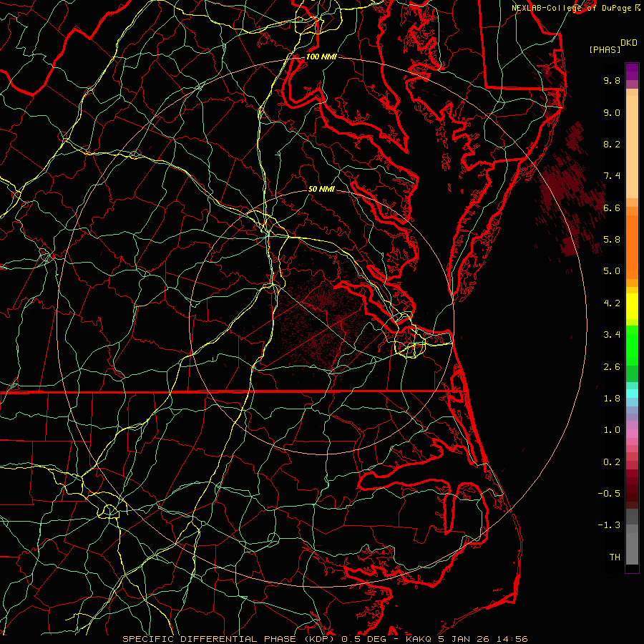Image resolution: width=644 pixels, height=644 pixels.
Task: Select the -0.5 legend value
Action: click(609, 494)
